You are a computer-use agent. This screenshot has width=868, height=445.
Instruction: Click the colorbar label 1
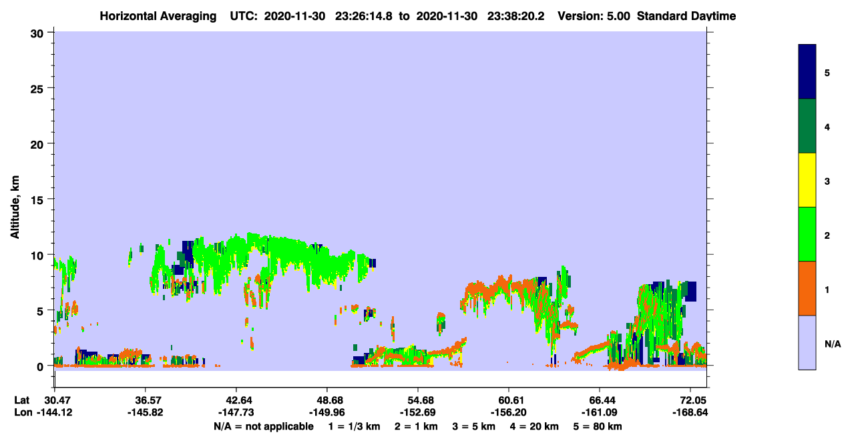pos(827,288)
